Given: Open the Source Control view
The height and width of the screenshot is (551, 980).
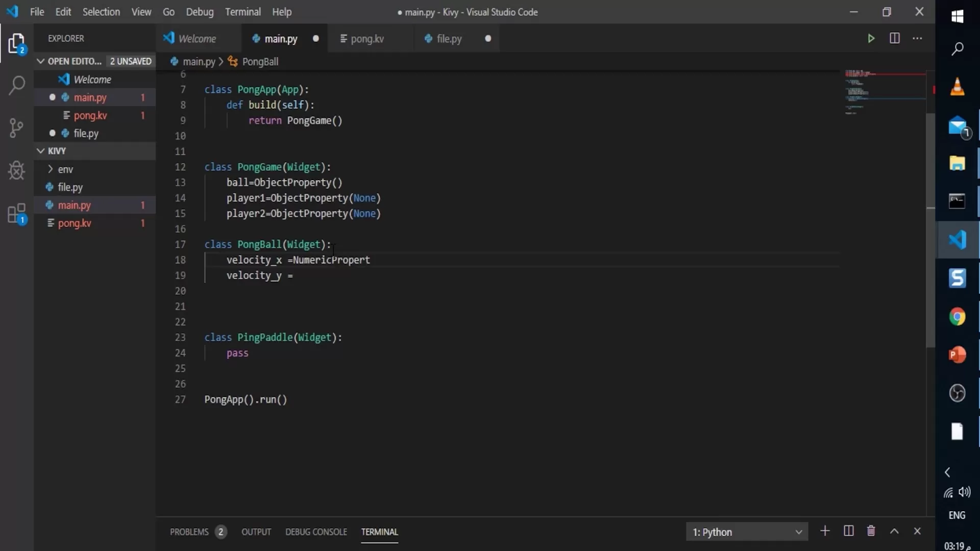Looking at the screenshot, I should click(x=16, y=128).
